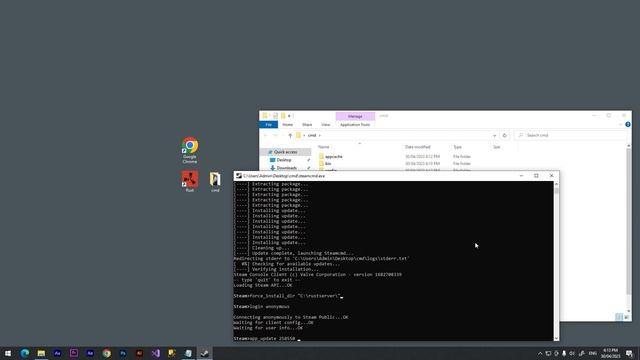Open Explorer help icon
Image resolution: width=640 pixels, height=360 pixels.
[x=628, y=124]
